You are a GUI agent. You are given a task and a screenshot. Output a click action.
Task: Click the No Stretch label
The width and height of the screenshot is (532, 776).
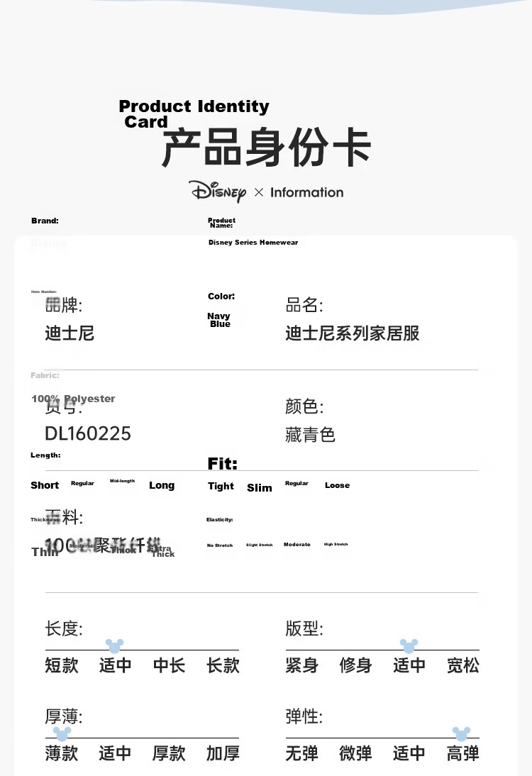(x=220, y=545)
